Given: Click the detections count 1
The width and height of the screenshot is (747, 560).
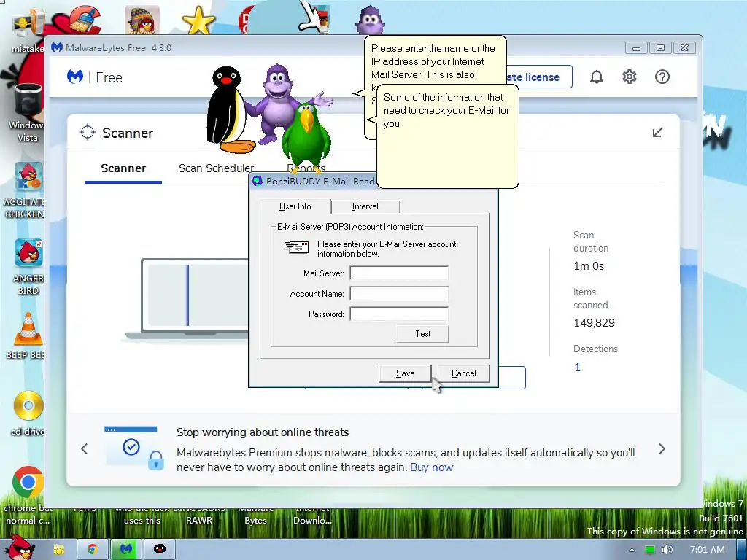Looking at the screenshot, I should tap(578, 367).
